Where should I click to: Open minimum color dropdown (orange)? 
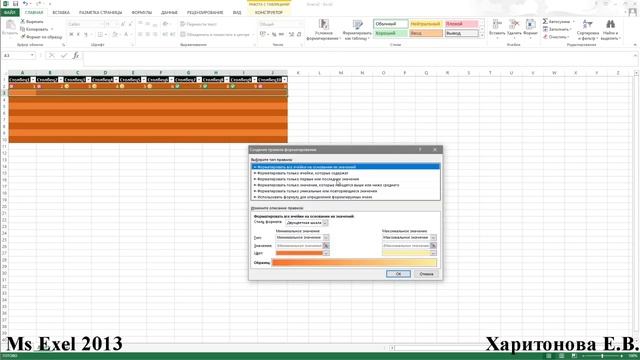[x=326, y=253]
